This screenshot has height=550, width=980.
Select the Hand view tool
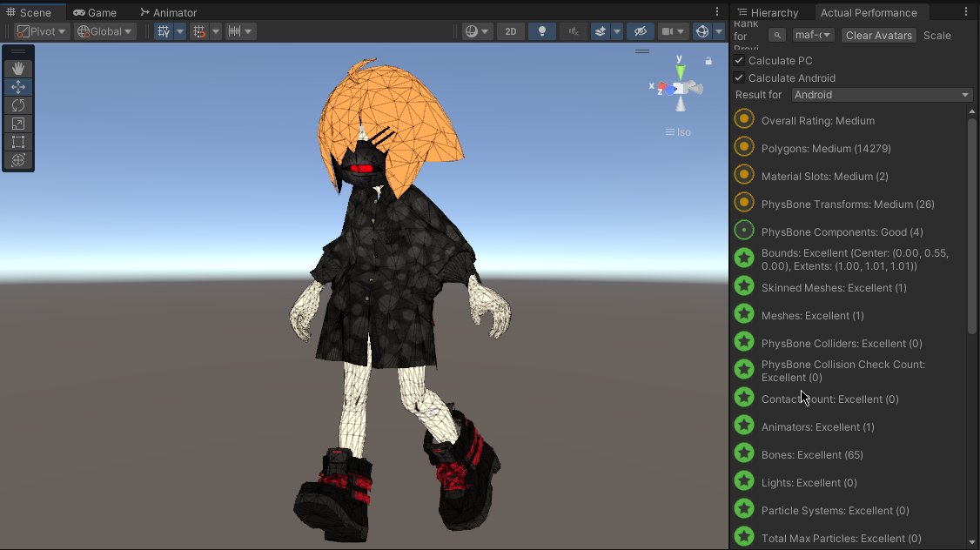(18, 68)
